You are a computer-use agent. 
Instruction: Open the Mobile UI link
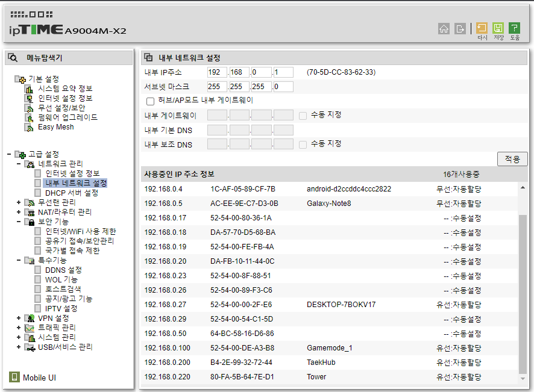(x=39, y=378)
